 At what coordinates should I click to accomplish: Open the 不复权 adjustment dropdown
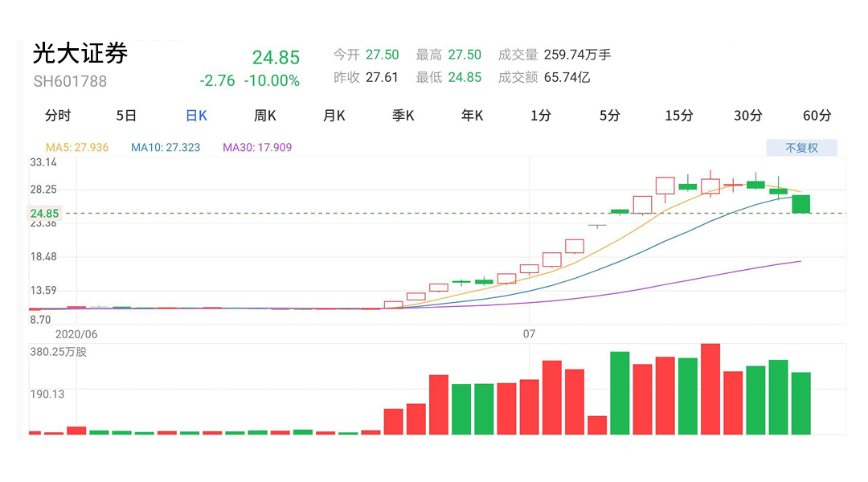[x=801, y=148]
